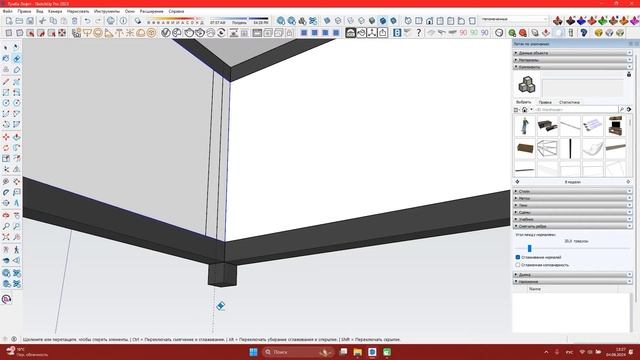Collapse the Компоненты panel
This screenshot has width=640, height=360.
pos(573,67)
